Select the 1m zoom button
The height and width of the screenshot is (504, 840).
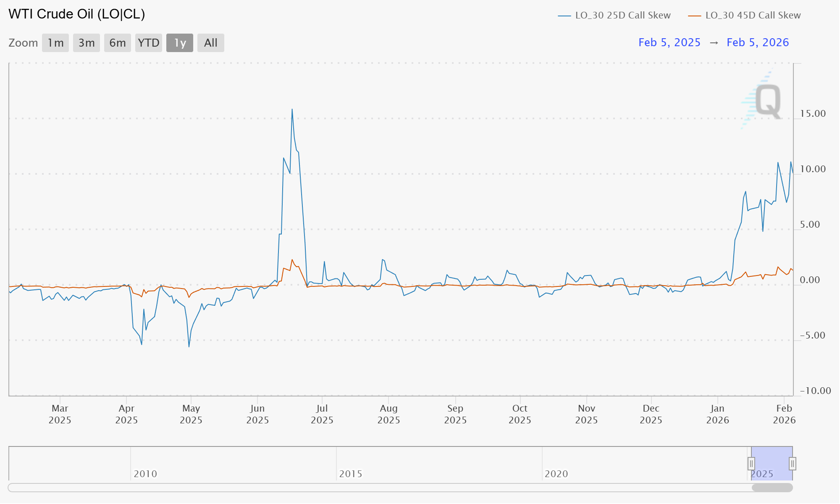tap(55, 43)
